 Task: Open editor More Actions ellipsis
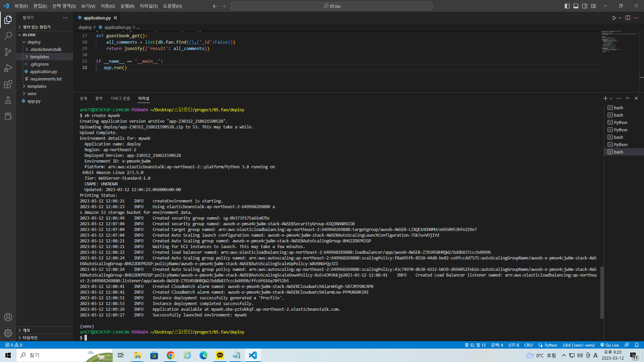tap(636, 18)
